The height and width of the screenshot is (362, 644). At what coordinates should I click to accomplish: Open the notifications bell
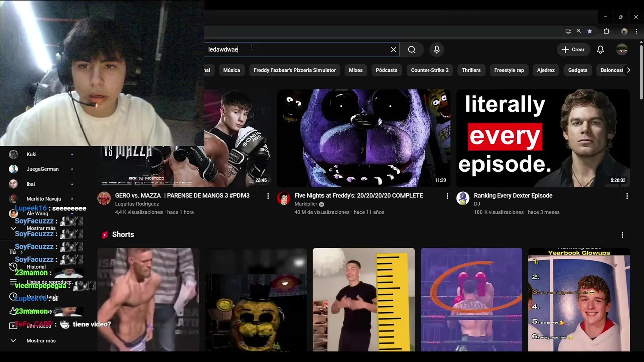point(600,49)
